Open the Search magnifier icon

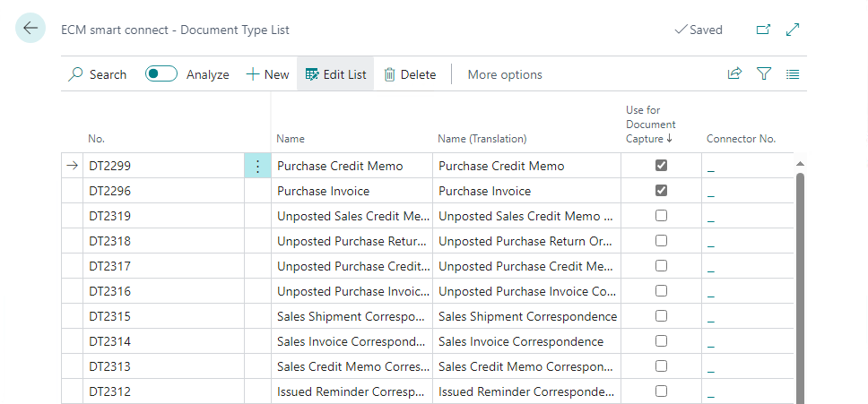click(x=76, y=74)
